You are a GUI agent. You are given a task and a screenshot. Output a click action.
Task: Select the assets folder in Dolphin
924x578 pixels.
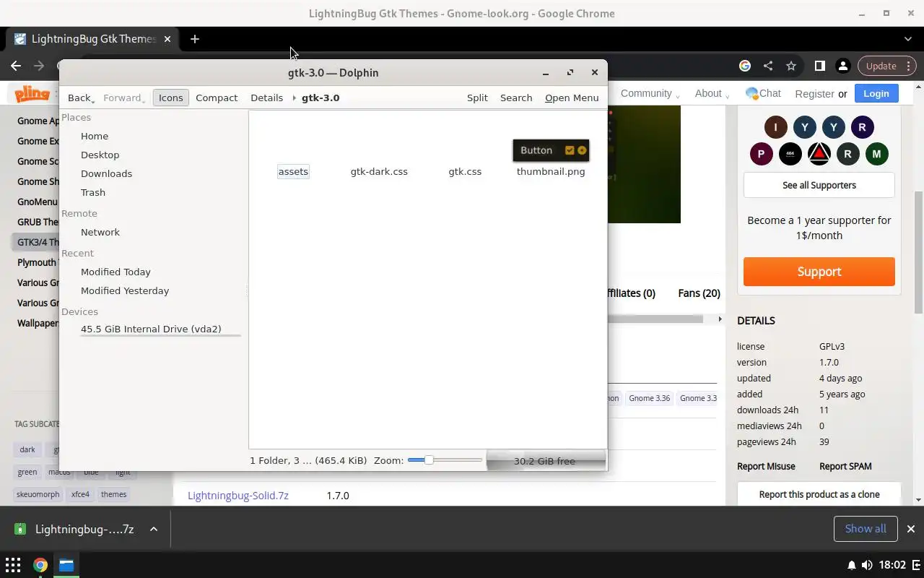[x=293, y=171]
